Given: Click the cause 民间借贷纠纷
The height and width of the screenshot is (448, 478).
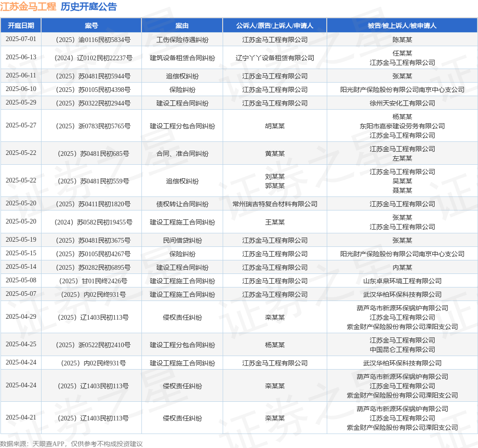Looking at the screenshot, I should click(x=183, y=240).
